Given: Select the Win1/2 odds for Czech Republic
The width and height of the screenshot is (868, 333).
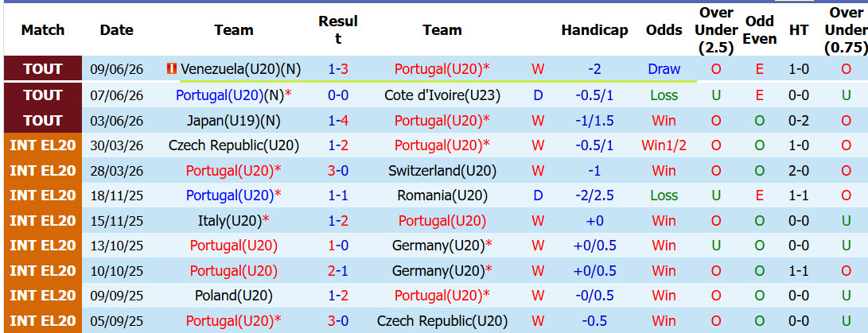Looking at the screenshot, I should (664, 145).
